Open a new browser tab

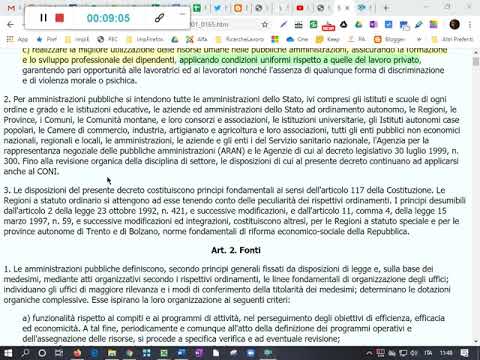(x=386, y=8)
